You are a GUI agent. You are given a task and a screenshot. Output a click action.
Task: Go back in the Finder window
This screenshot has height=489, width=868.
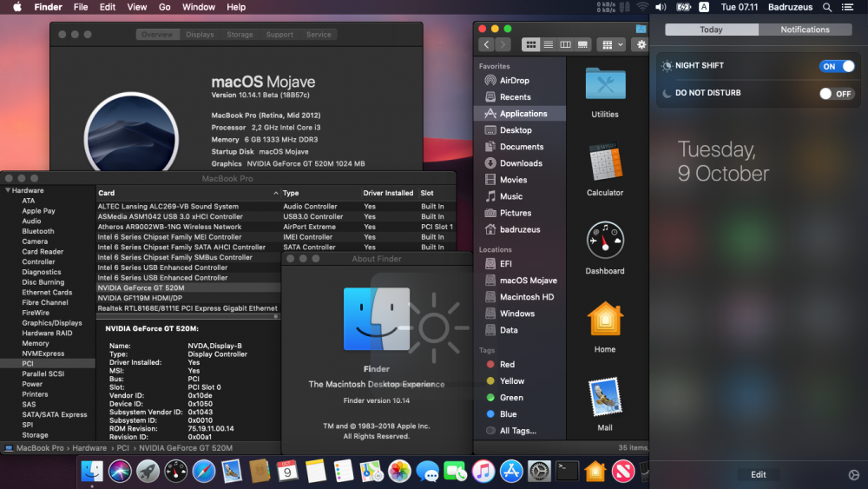tap(487, 45)
